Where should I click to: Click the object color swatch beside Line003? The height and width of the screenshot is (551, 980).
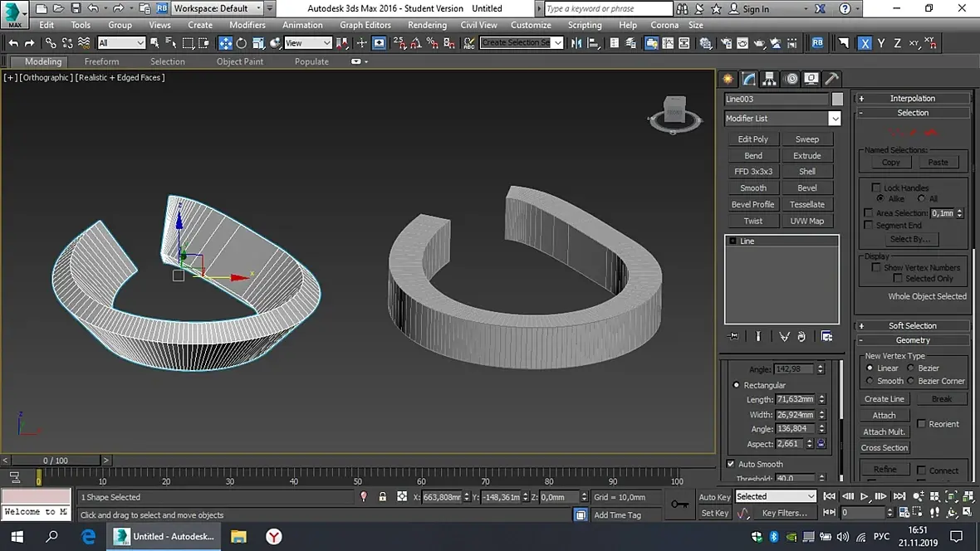click(x=837, y=99)
